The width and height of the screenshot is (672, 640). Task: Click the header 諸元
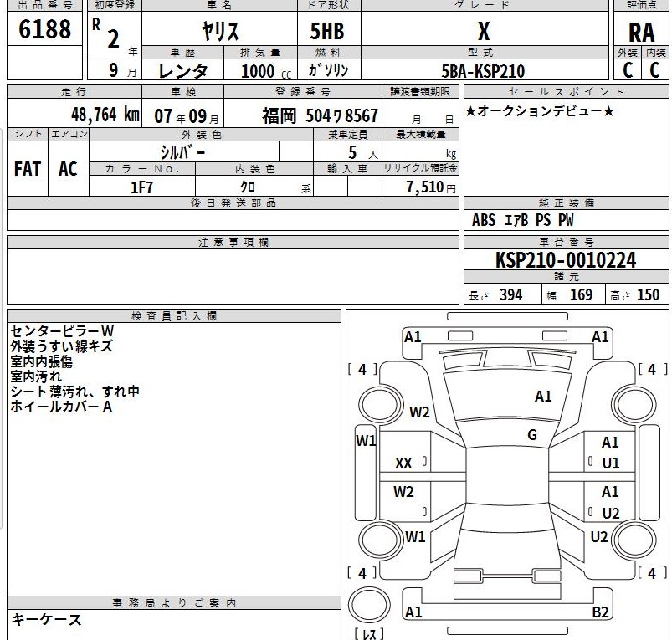pyautogui.click(x=567, y=277)
